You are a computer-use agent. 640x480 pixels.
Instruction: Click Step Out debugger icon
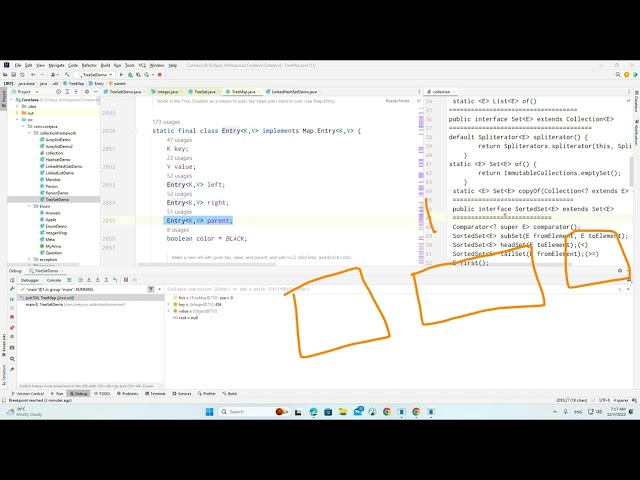click(x=106, y=280)
